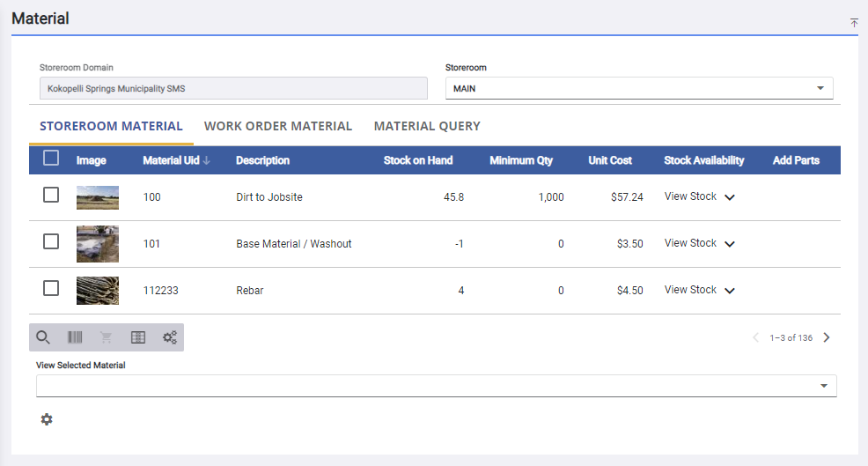Switch to the Work Order Material tab
This screenshot has width=868, height=466.
pos(278,126)
